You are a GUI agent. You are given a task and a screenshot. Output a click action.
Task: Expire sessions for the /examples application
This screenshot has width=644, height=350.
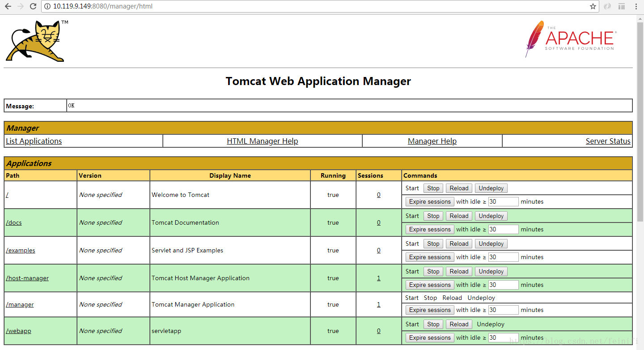(x=430, y=257)
